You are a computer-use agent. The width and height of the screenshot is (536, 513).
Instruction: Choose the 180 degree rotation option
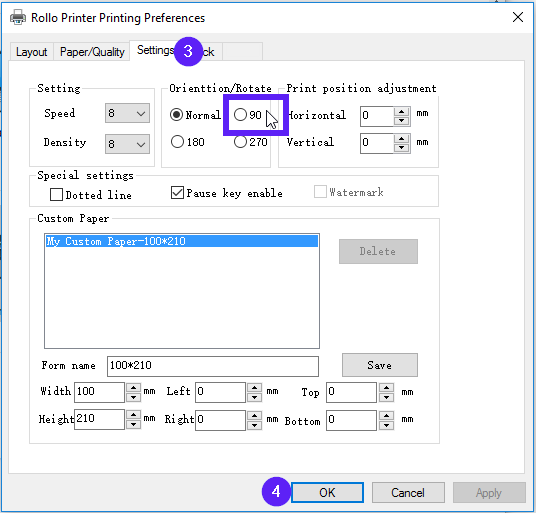(x=188, y=141)
